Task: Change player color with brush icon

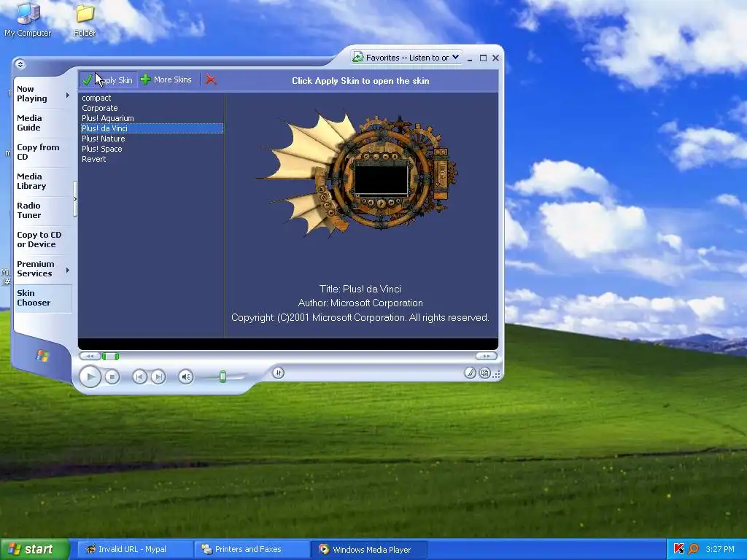Action: 471,373
